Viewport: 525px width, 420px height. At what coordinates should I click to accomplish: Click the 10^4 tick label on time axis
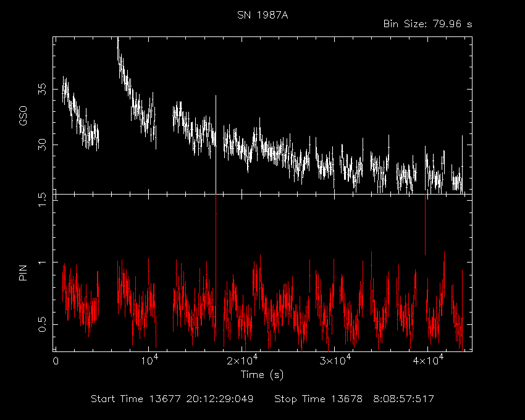click(149, 360)
